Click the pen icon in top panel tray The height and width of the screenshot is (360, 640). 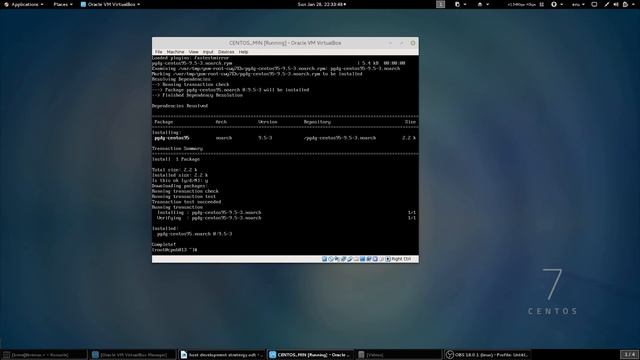pyautogui.click(x=607, y=4)
